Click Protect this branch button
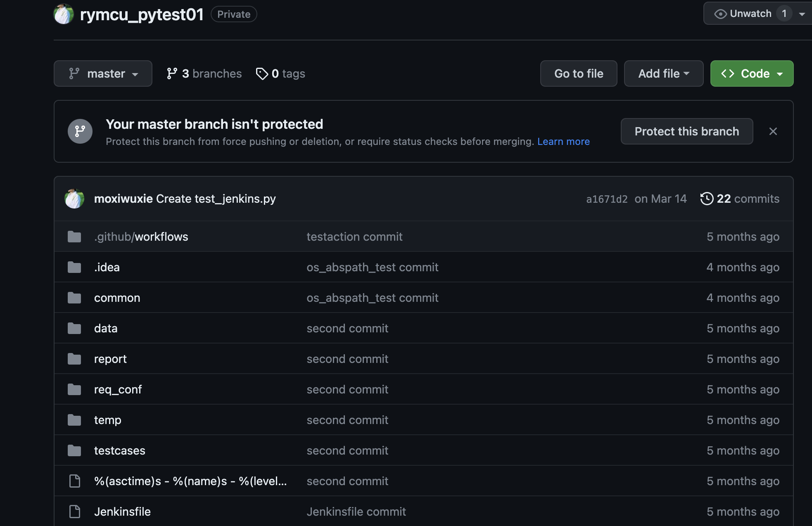 point(687,131)
